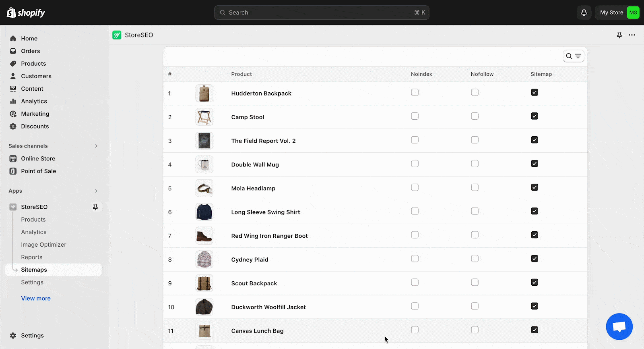
Task: Open main Analytics with bar chart icon
Action: tap(34, 101)
